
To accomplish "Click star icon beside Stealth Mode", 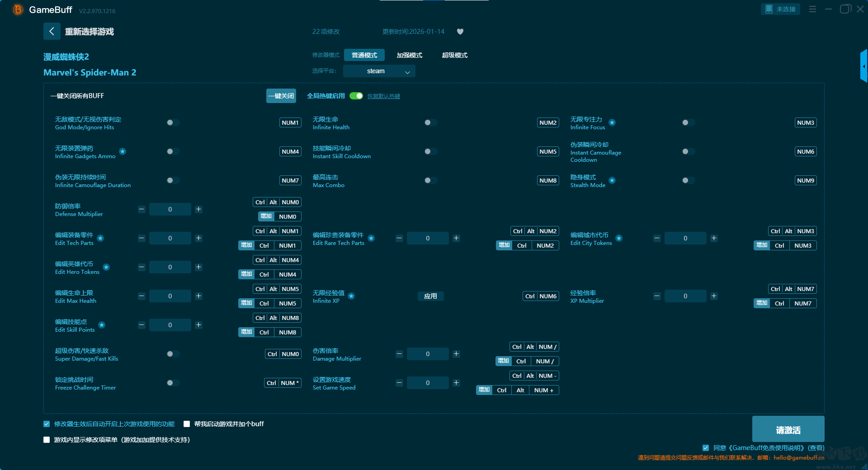I will point(612,180).
